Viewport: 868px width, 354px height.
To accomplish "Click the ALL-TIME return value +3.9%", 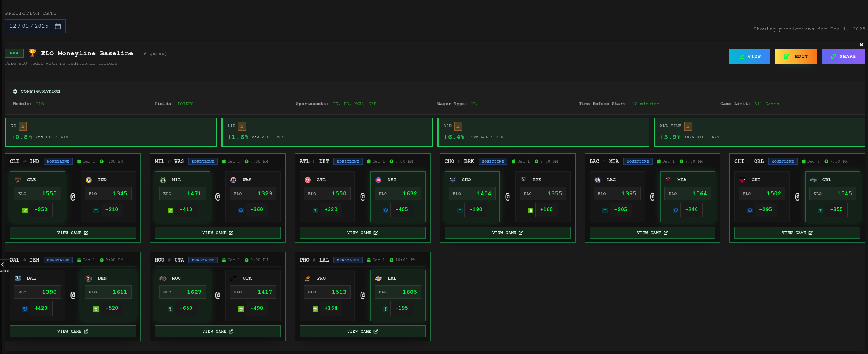I will (670, 137).
